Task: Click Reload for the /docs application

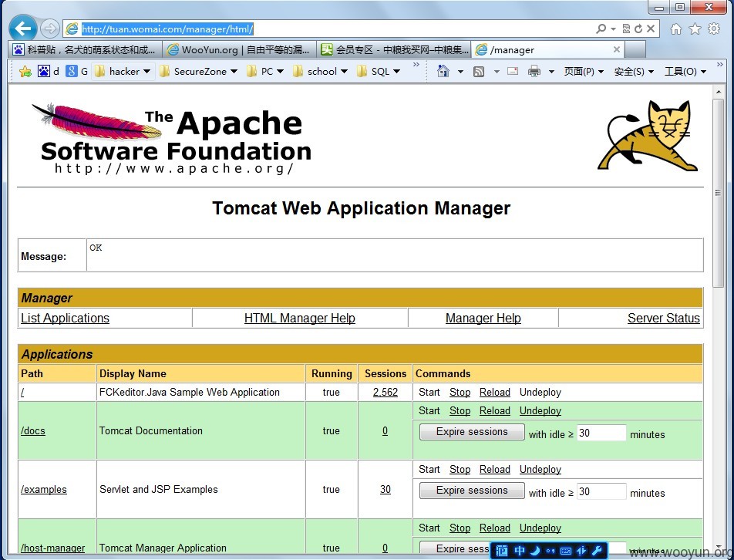Action: click(495, 410)
